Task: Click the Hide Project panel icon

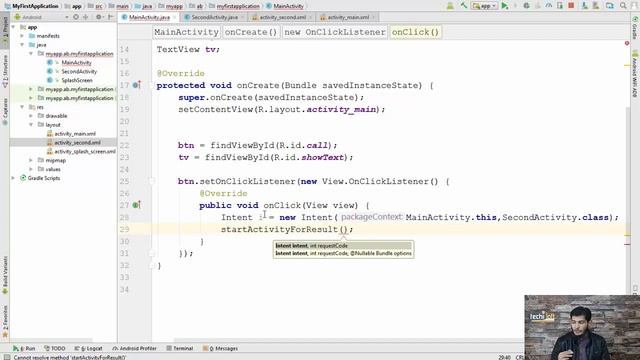Action: [x=110, y=17]
